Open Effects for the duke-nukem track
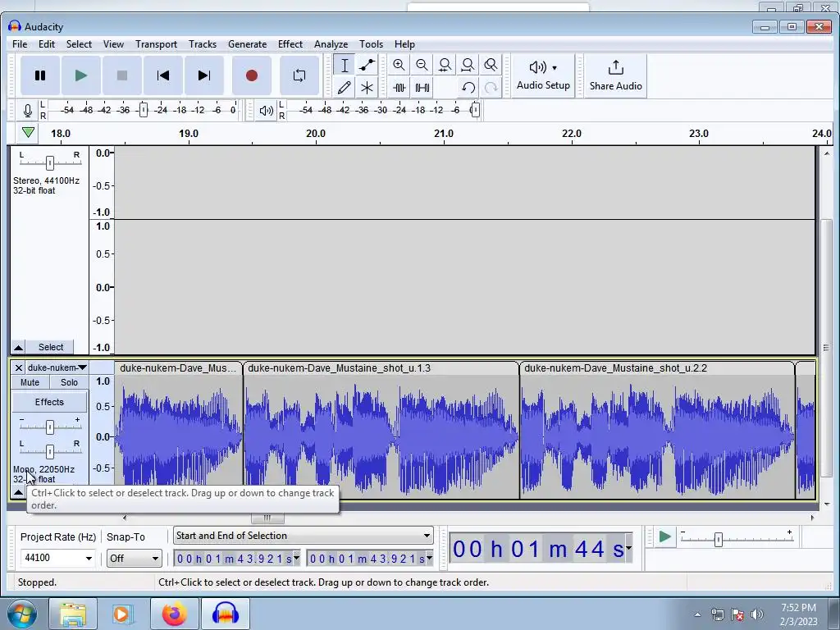This screenshot has height=630, width=840. (49, 402)
